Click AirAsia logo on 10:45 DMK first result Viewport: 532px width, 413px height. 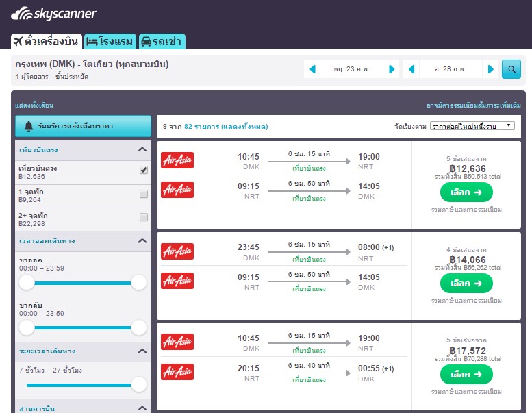(x=177, y=160)
